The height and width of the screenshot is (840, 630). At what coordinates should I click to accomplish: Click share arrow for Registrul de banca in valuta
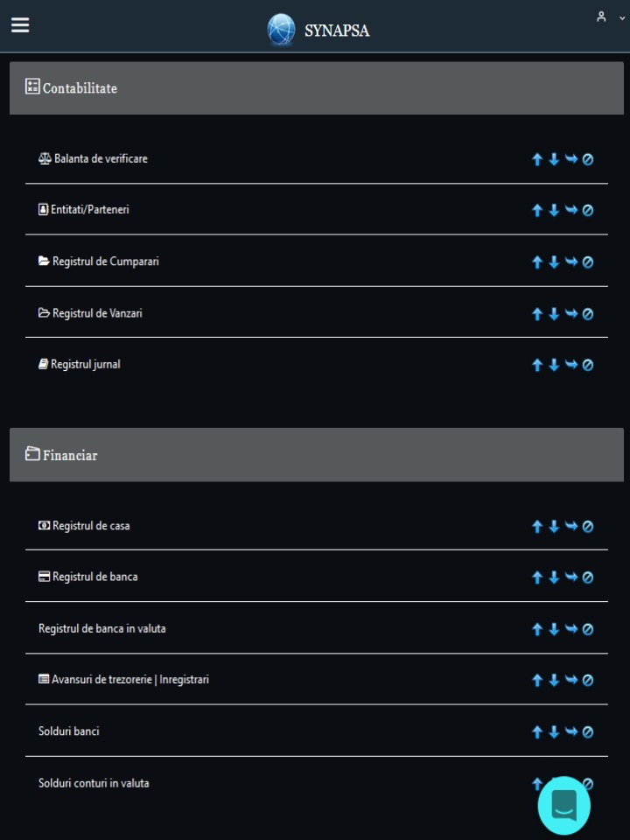point(571,629)
